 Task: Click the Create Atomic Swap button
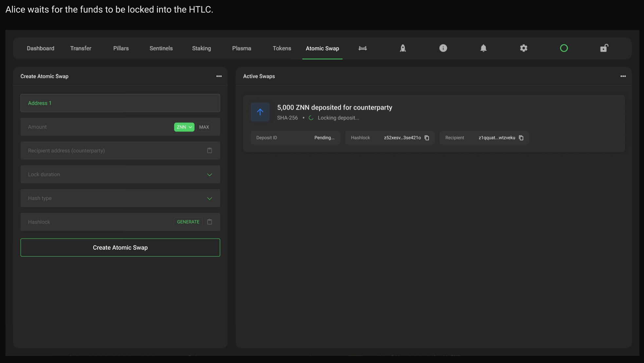120,247
